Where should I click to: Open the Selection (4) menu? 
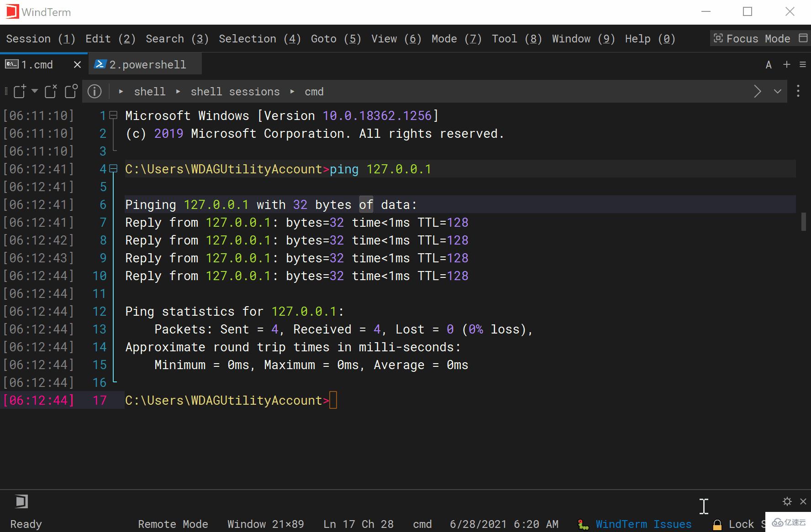(x=260, y=39)
